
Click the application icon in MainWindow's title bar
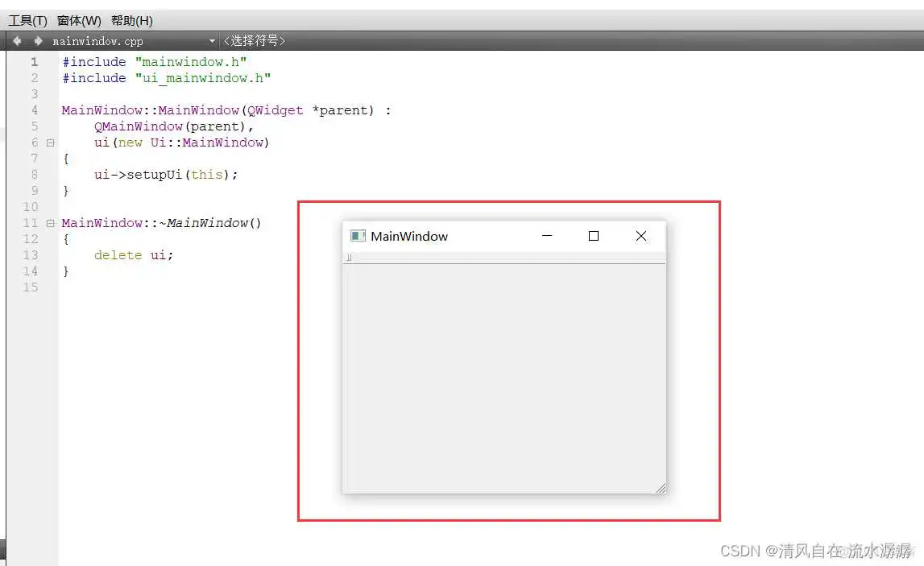tap(357, 236)
